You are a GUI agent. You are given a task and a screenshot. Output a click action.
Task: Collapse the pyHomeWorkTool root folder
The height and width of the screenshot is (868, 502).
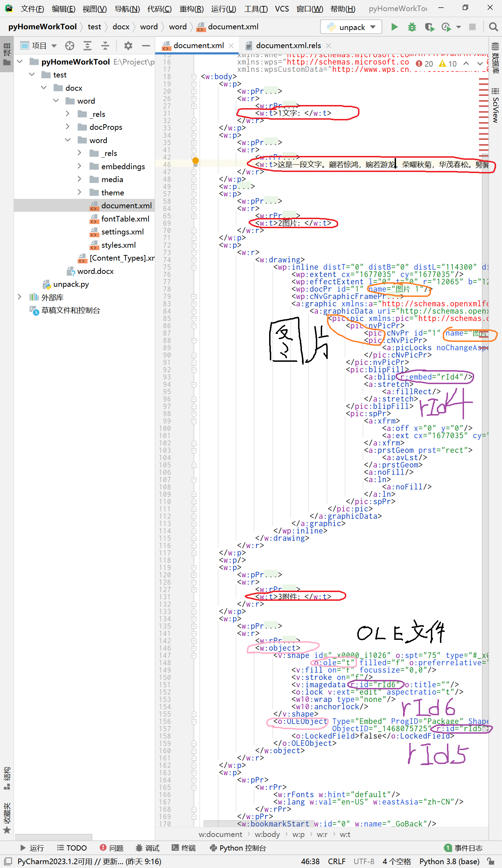(20, 62)
